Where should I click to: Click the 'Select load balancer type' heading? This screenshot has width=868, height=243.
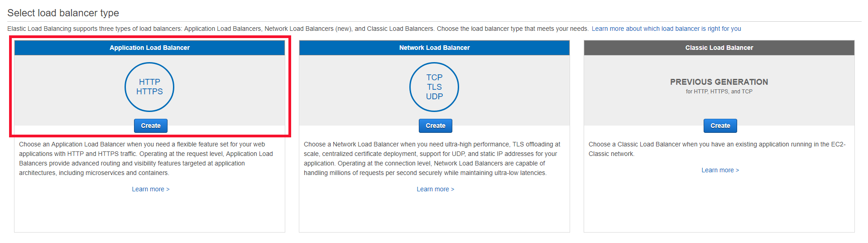63,13
